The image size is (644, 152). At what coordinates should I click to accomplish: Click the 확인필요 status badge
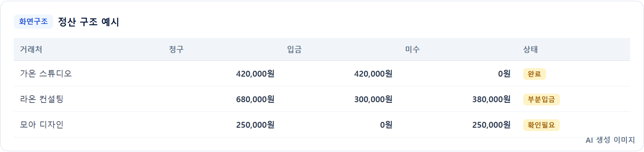(x=541, y=125)
